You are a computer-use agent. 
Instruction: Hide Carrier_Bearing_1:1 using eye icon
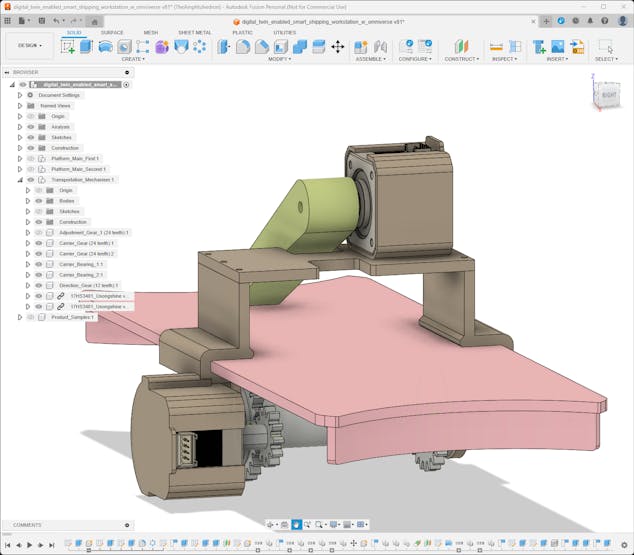(x=39, y=264)
